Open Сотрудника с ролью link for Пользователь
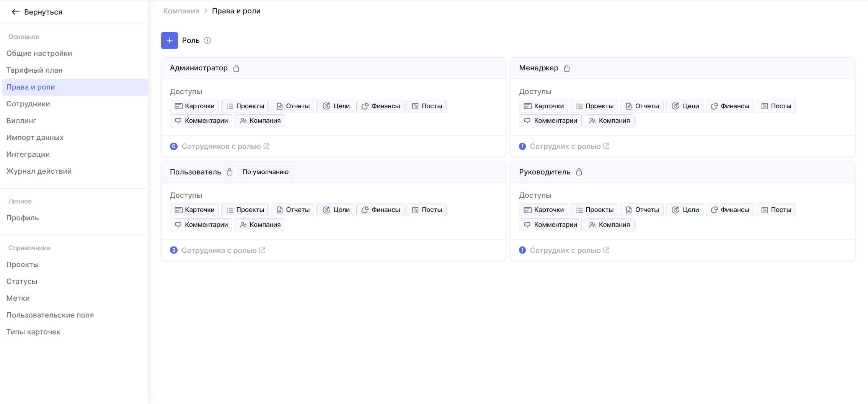The image size is (868, 404). click(x=219, y=250)
